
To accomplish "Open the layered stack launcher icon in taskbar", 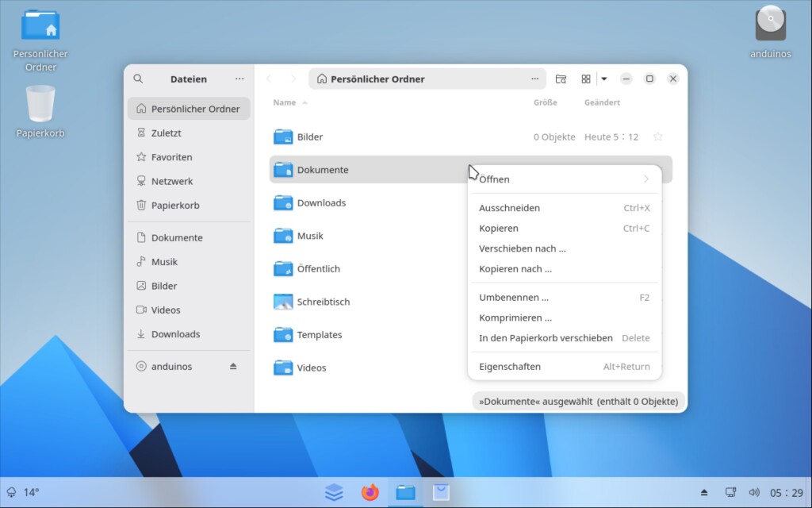I will coord(334,493).
